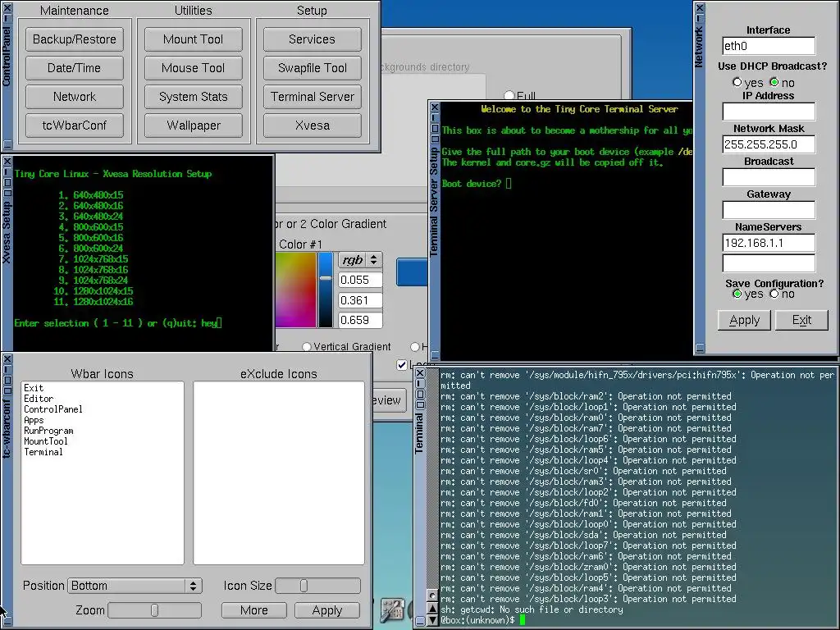Click the Network button in ControlPanel
This screenshot has width=840, height=630.
click(75, 97)
